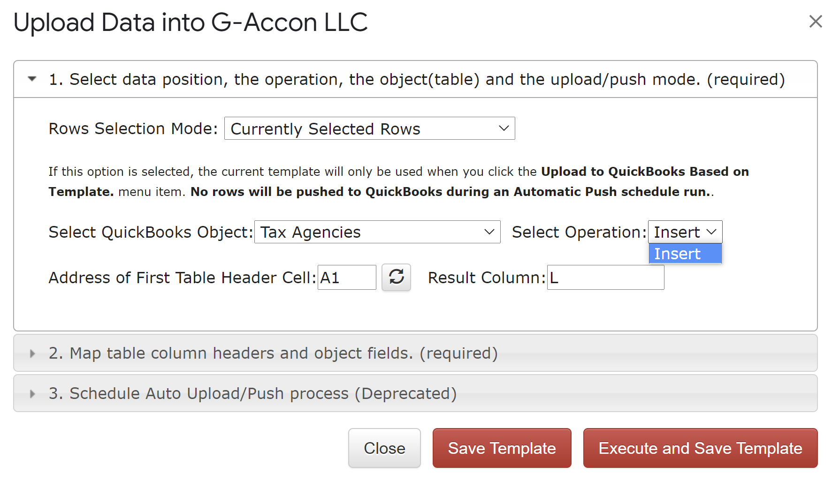Open the Schedule Auto Upload/Push section title
The height and width of the screenshot is (504, 832).
pos(252,394)
